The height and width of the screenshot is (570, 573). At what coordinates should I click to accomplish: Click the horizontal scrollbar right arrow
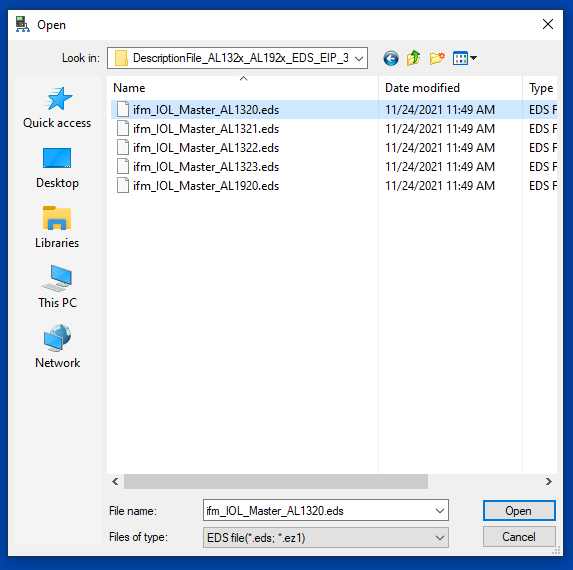(x=549, y=482)
